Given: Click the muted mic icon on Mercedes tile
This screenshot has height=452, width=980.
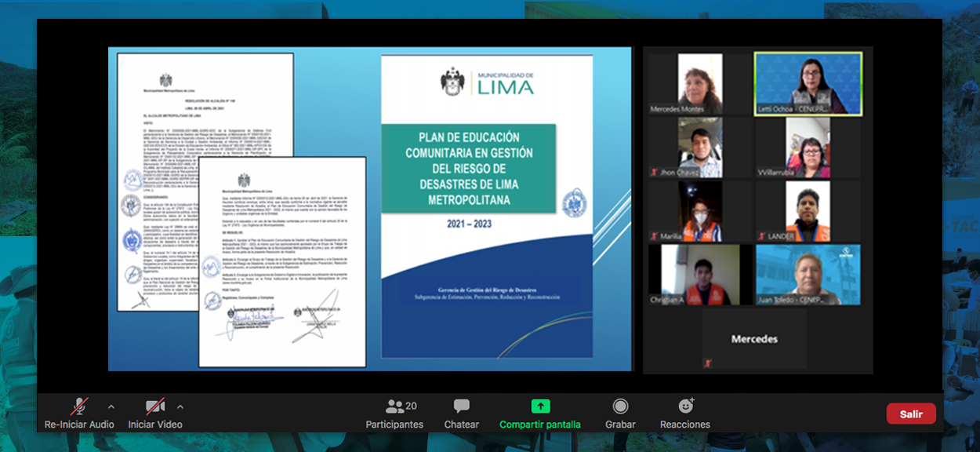Looking at the screenshot, I should (708, 363).
